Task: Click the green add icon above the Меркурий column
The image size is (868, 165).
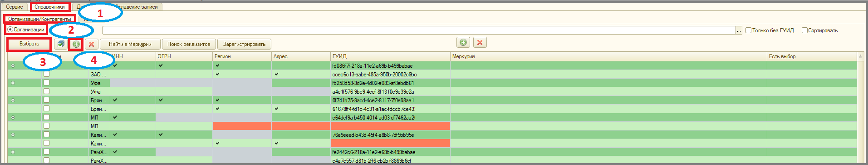Action: coord(463,42)
